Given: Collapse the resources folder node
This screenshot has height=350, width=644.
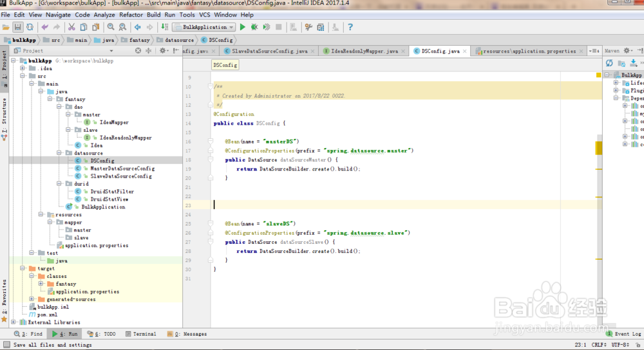Looking at the screenshot, I should pyautogui.click(x=41, y=214).
